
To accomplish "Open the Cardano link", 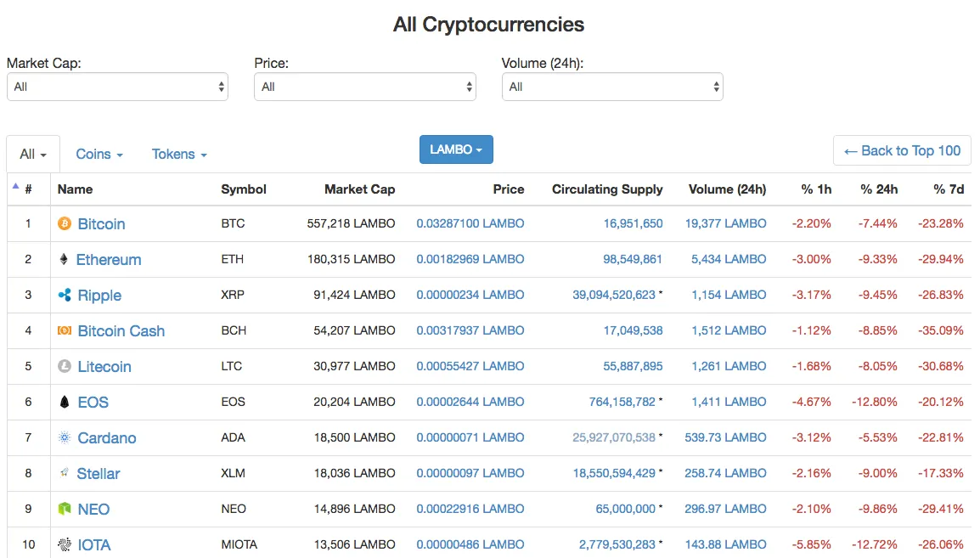I will pos(107,437).
